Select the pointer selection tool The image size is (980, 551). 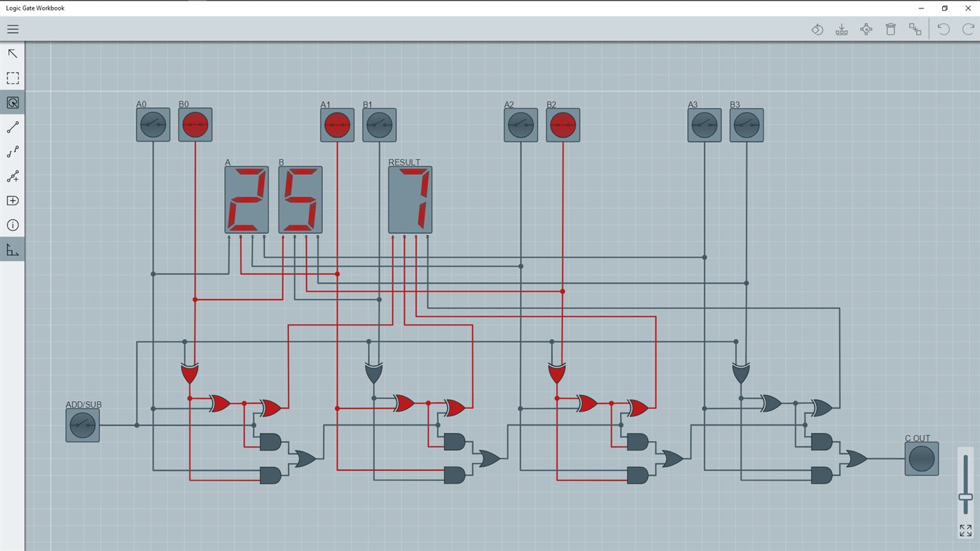click(13, 53)
